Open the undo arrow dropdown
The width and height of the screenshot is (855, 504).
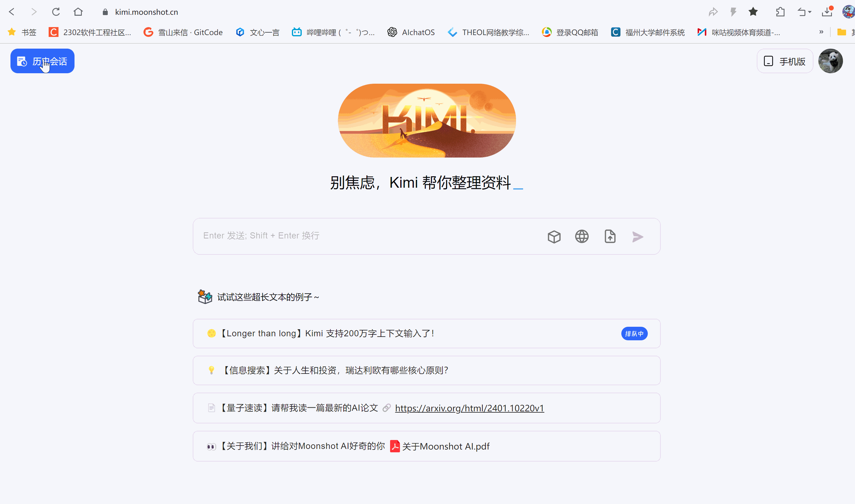(805, 12)
